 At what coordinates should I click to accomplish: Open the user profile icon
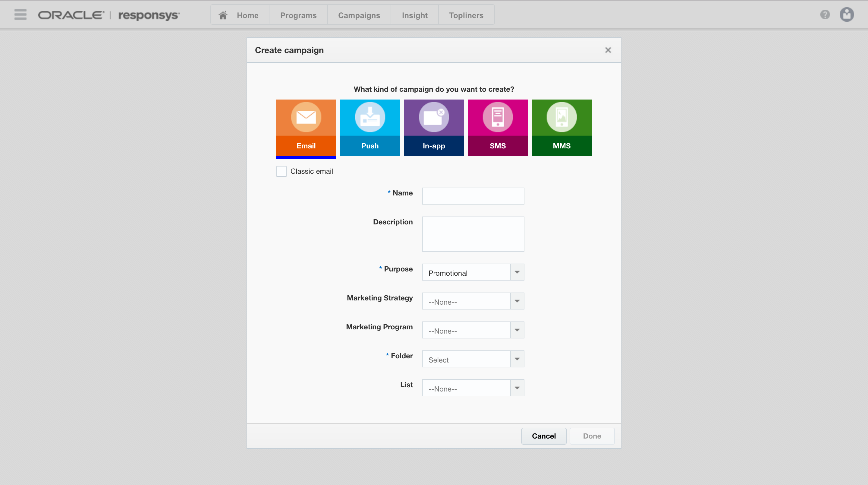click(x=846, y=15)
